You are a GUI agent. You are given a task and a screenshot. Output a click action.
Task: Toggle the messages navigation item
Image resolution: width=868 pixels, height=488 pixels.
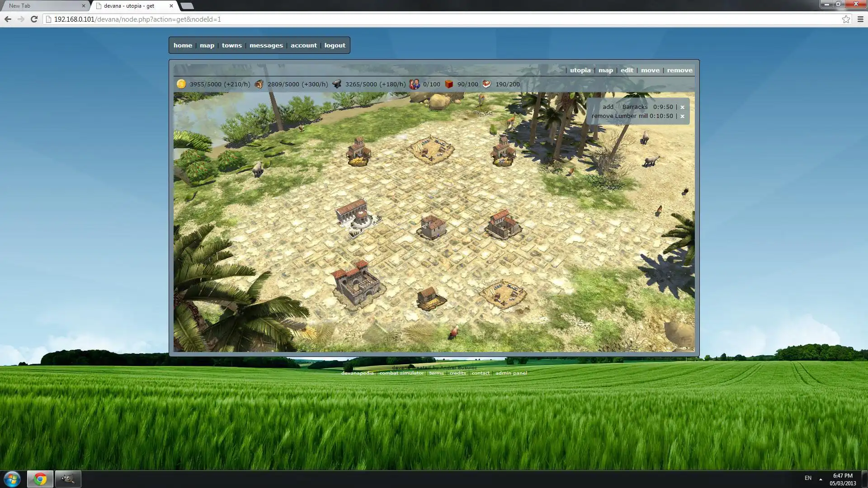coord(266,45)
